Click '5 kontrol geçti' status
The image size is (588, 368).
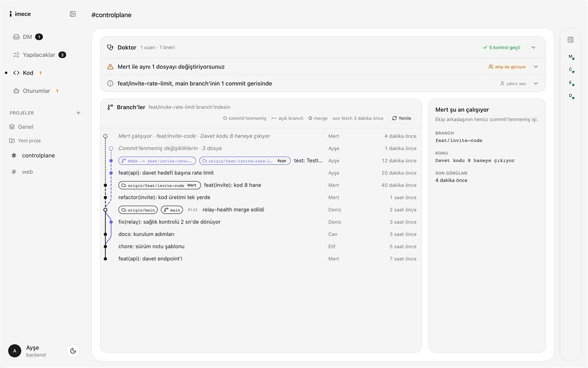502,47
